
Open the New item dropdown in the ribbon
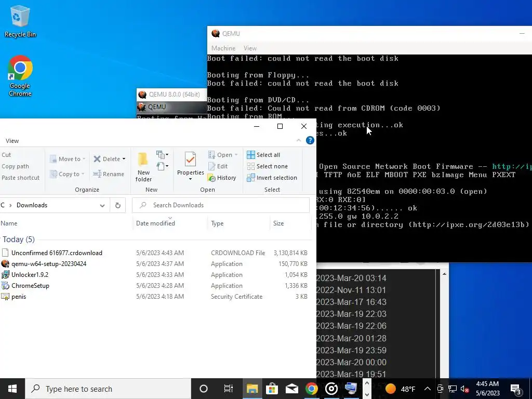coord(163,155)
